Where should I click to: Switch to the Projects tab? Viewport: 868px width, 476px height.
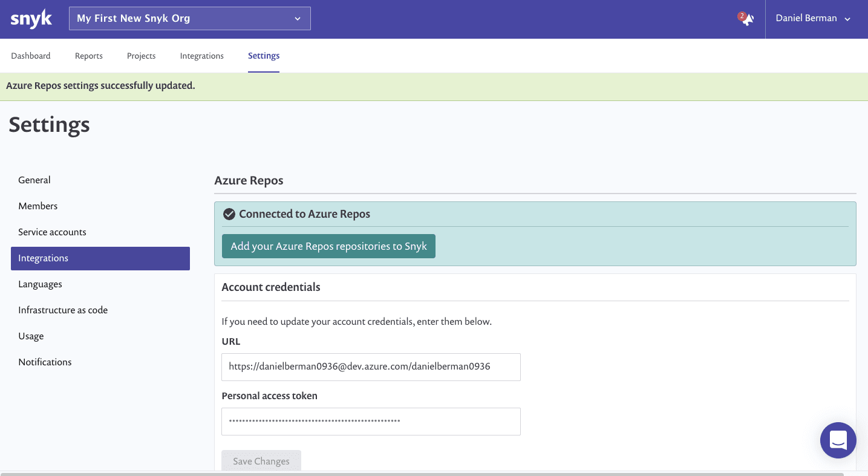pyautogui.click(x=142, y=56)
